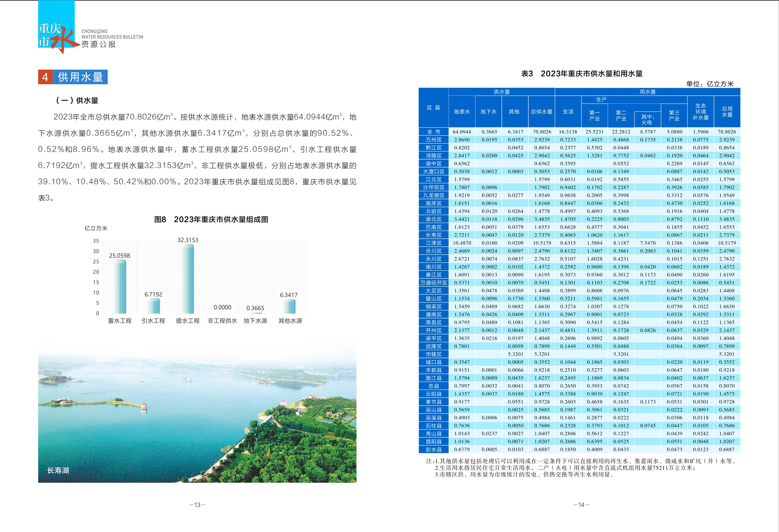
Task: Click the 引水工程 axis label
Action: pyautogui.click(x=153, y=321)
